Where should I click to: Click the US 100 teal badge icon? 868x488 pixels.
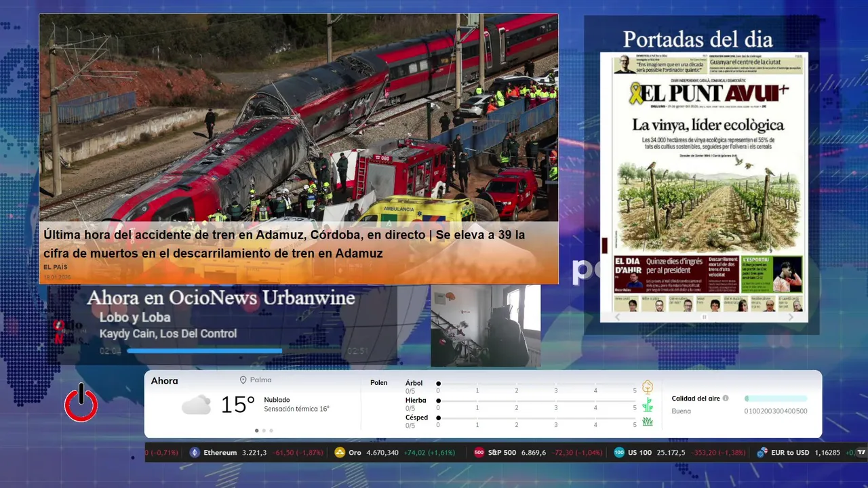pos(618,453)
